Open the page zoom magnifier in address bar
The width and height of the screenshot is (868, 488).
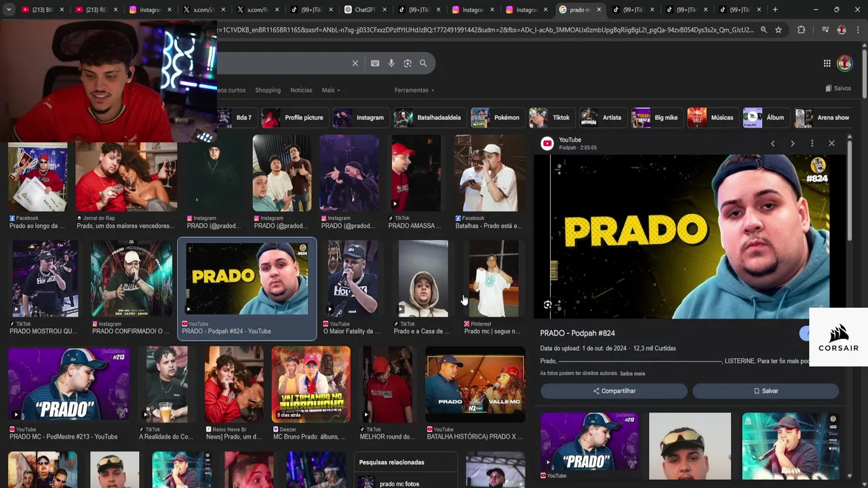click(764, 30)
